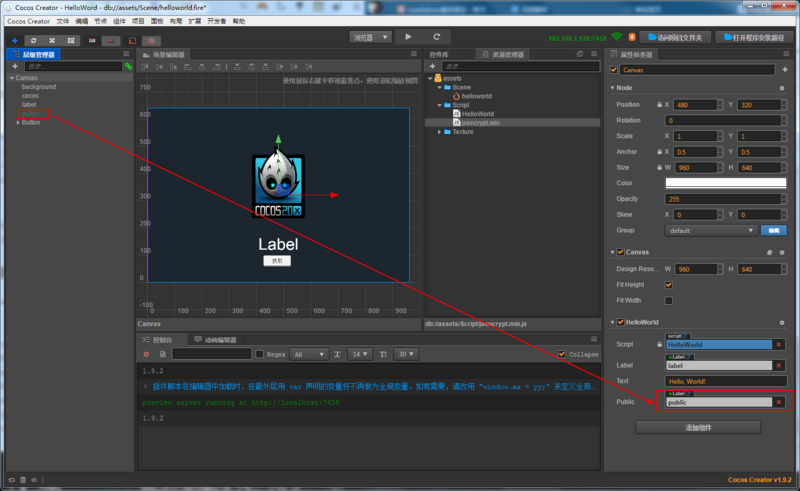The width and height of the screenshot is (800, 491).
Task: Expand the Texture folder in assets
Action: click(440, 132)
